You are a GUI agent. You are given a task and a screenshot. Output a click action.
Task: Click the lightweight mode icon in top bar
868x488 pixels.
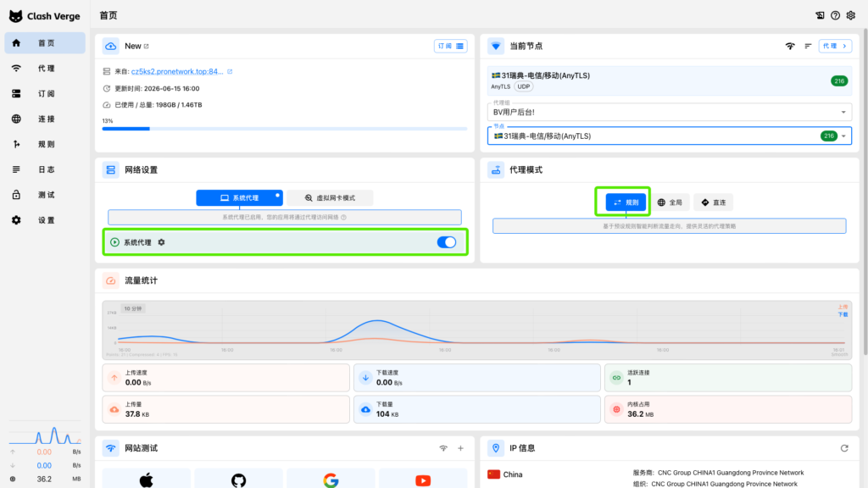pyautogui.click(x=820, y=15)
